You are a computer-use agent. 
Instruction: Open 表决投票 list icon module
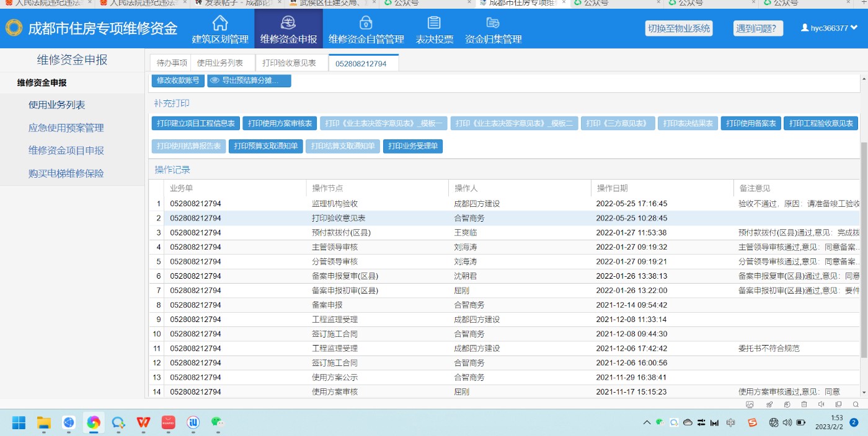pos(433,29)
